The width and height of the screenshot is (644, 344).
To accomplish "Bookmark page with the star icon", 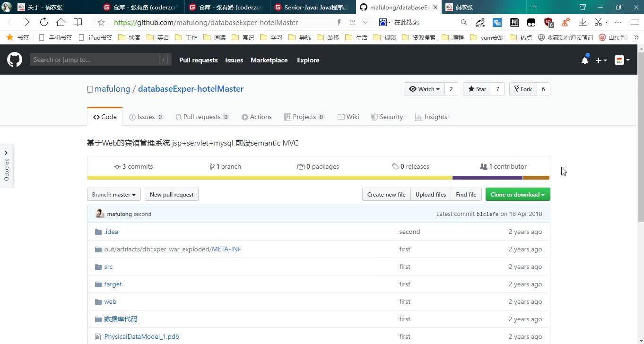I will (101, 22).
